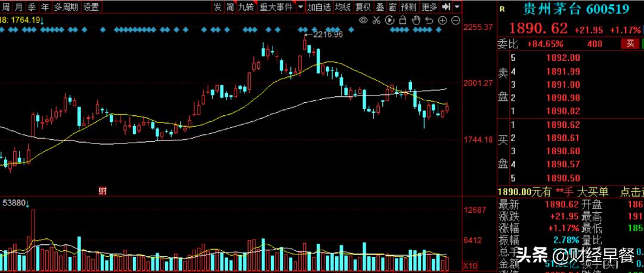Click the 贵州茅台 600519 stock title

coord(576,8)
